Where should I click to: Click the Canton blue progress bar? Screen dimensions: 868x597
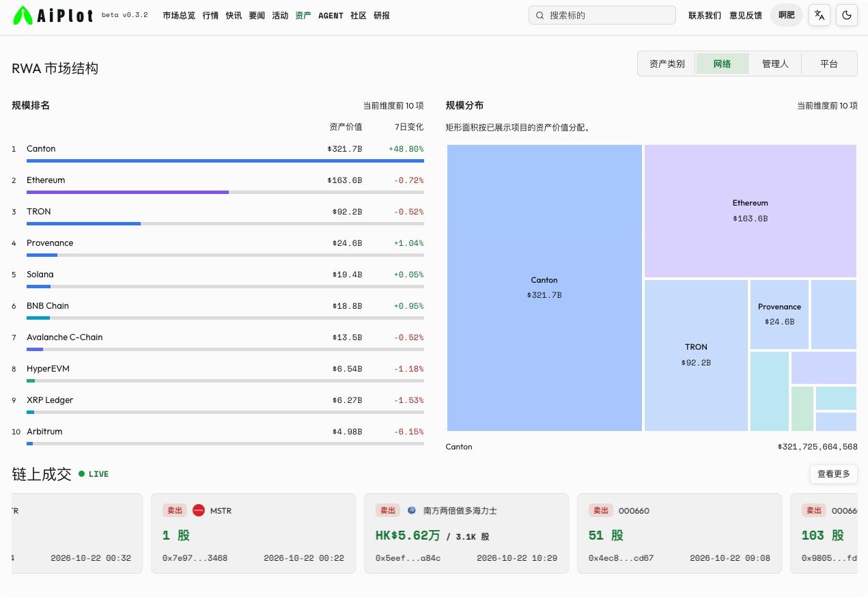click(x=225, y=161)
